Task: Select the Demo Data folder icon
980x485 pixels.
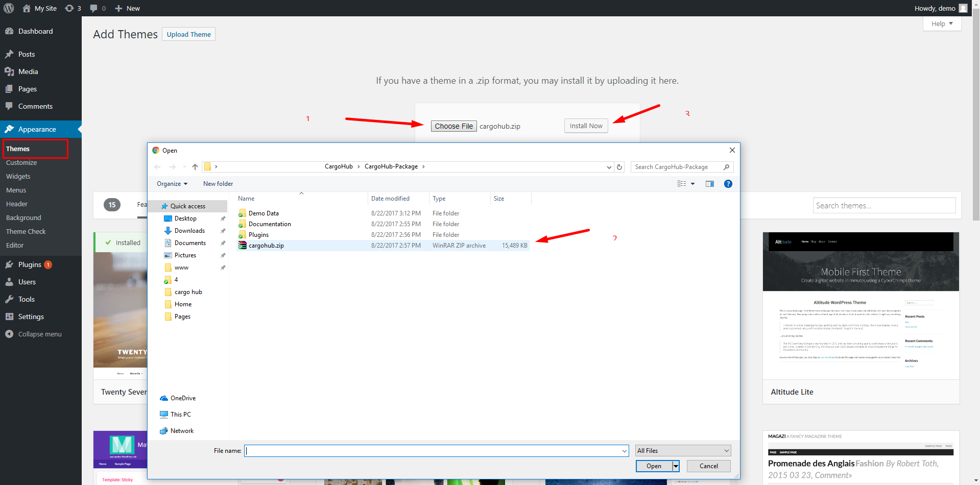Action: (x=243, y=213)
